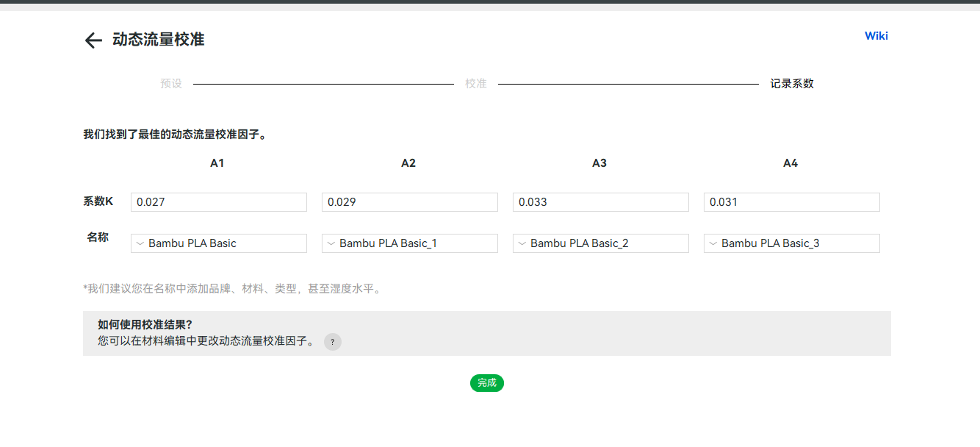Viewport: 980px width, 447px height.
Task: Open the Bambu PLA Basic_2 name dropdown
Action: pos(601,243)
